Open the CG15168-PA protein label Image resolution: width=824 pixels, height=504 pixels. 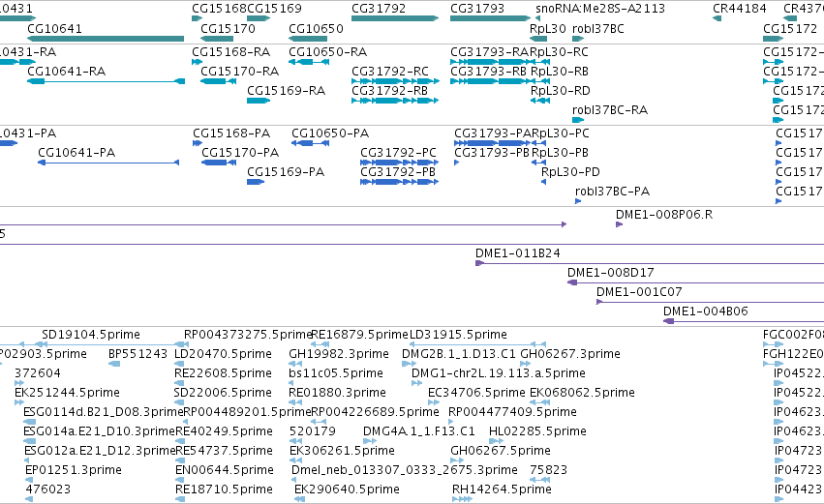[x=231, y=133]
